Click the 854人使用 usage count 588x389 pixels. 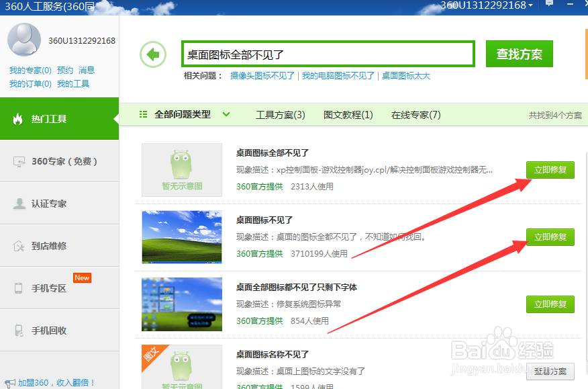[x=309, y=321]
